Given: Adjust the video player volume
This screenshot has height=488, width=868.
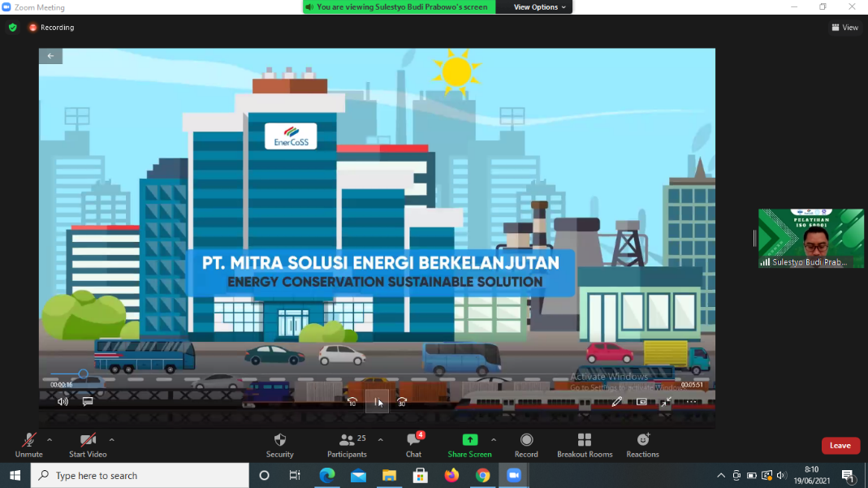Looking at the screenshot, I should 63,402.
